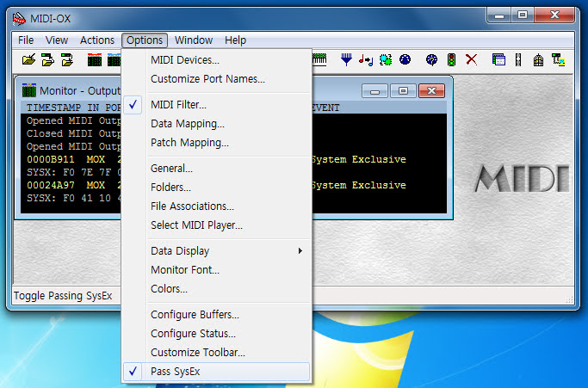Open the red-topped green monitor grid toolbar icon

click(95, 60)
